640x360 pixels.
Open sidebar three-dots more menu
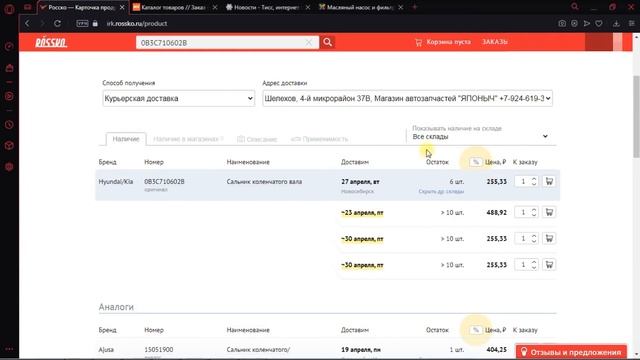click(x=9, y=349)
